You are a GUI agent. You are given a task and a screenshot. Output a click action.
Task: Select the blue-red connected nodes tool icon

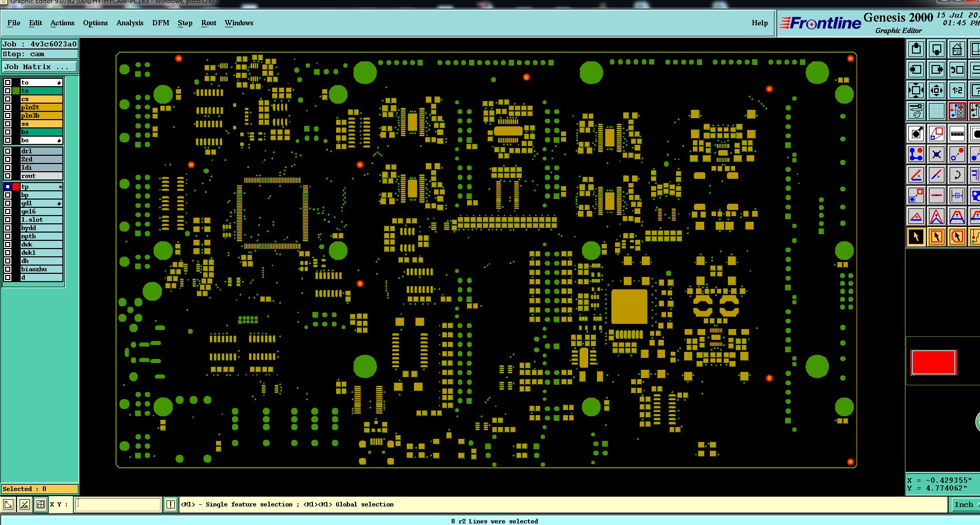point(916,155)
